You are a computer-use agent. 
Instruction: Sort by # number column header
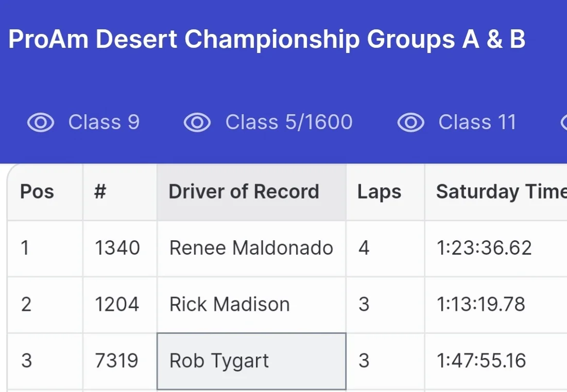[100, 192]
